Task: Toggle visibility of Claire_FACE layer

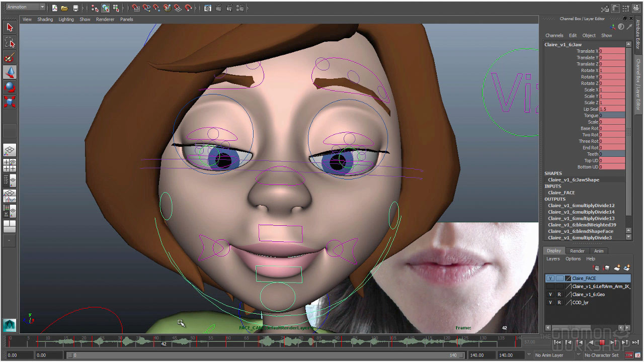Action: click(550, 279)
